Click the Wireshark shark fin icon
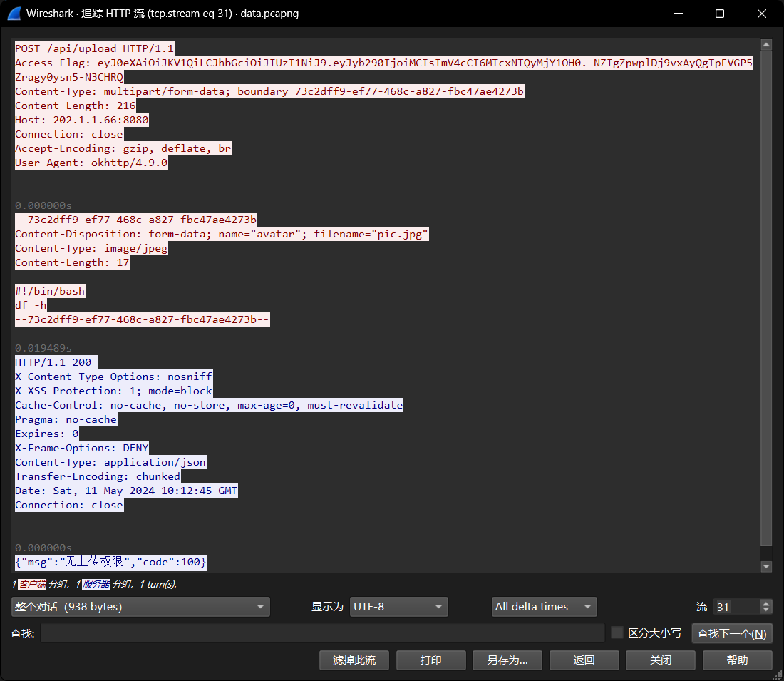 [14, 14]
